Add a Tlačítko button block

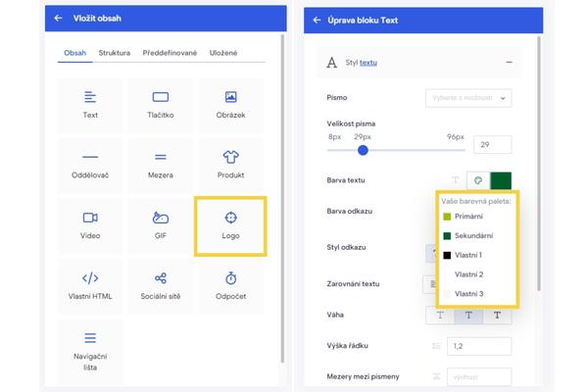[161, 106]
